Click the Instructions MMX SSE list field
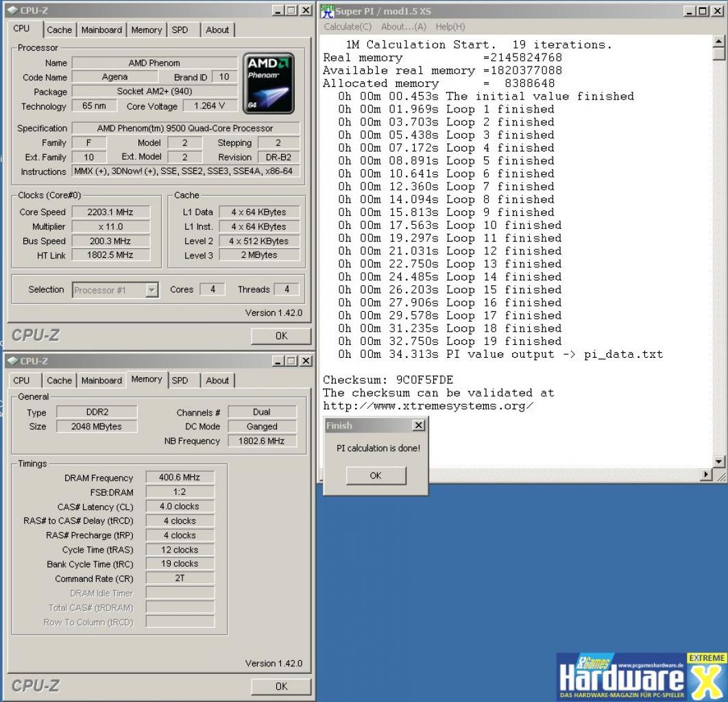Viewport: 728px width, 702px height. pyautogui.click(x=185, y=171)
